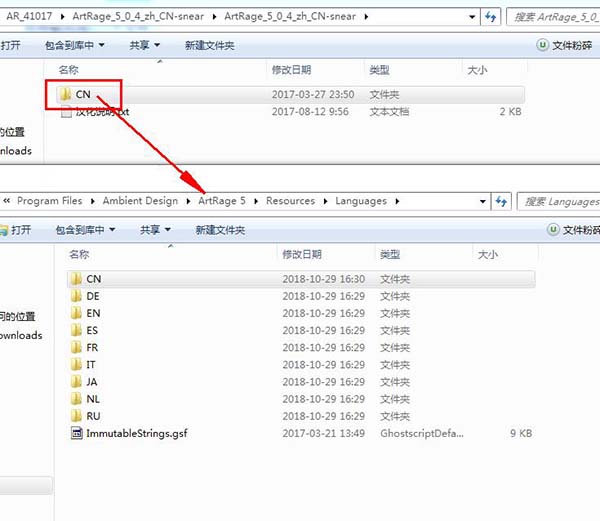600x521 pixels.
Task: Sort by the 大小 column header in the upper window
Action: click(476, 70)
